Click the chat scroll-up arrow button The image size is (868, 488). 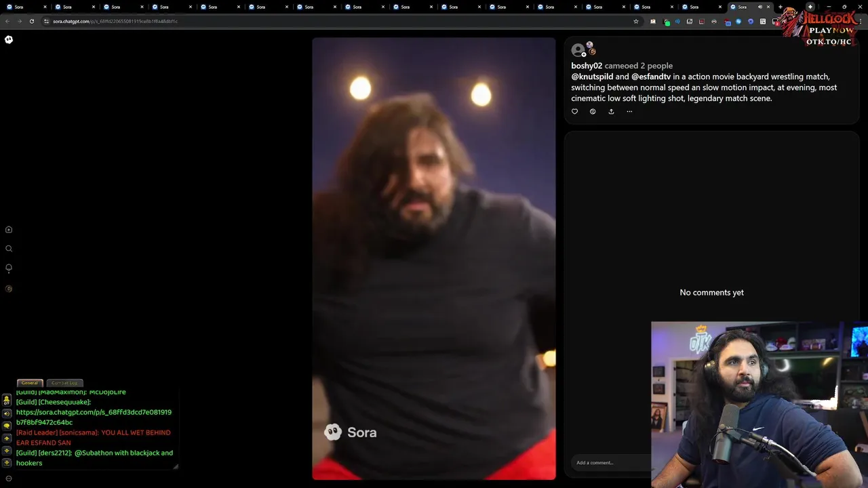(x=7, y=439)
